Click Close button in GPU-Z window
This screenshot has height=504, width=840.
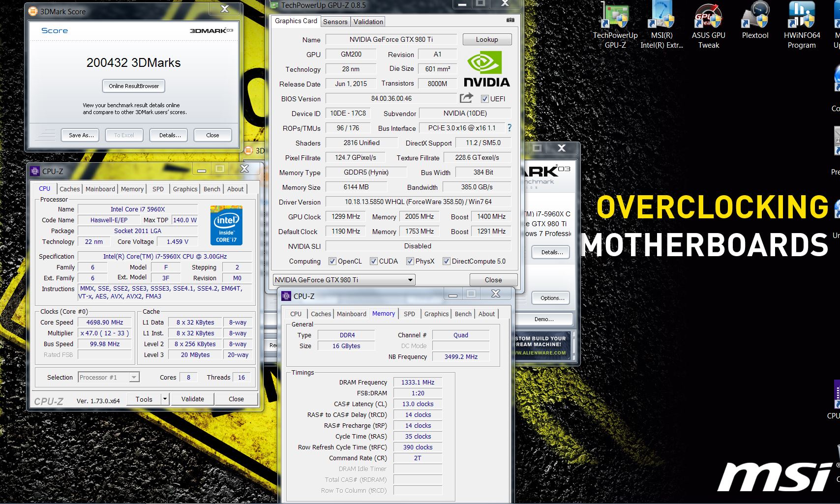point(493,280)
